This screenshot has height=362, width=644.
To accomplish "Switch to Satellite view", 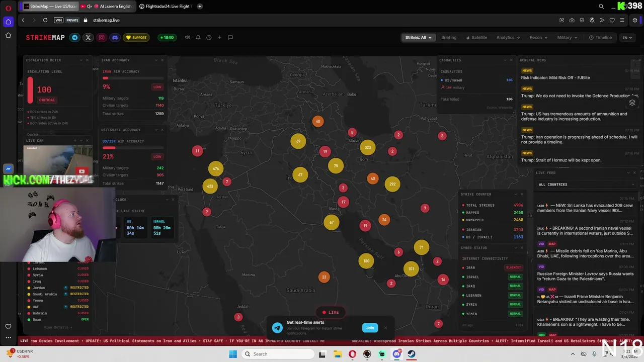I will pyautogui.click(x=476, y=37).
